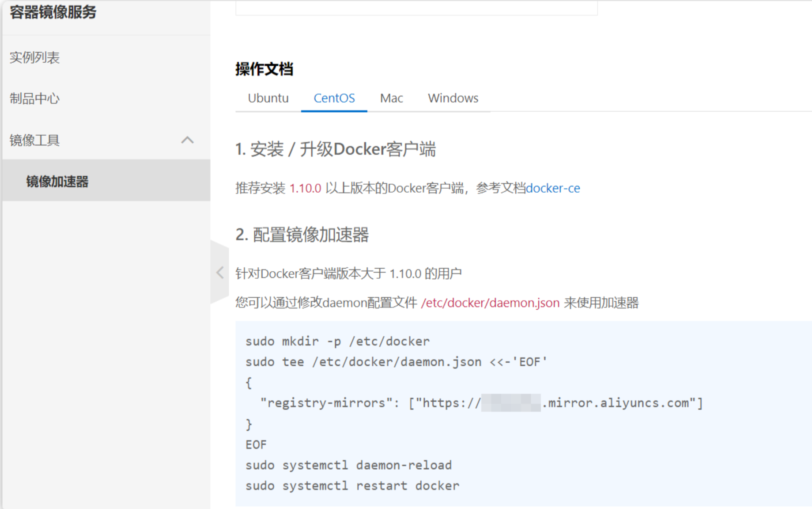Viewport: 812px width, 509px height.
Task: Click the sudo systemctl restart docker line
Action: [352, 486]
